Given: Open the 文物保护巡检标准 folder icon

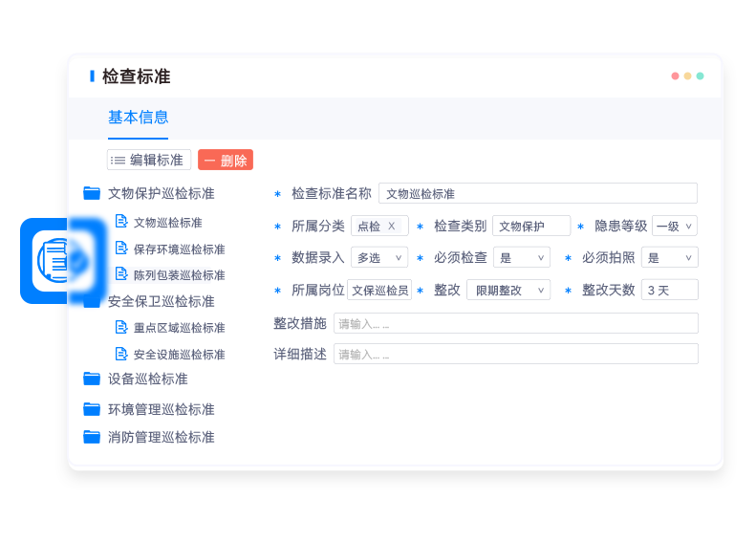Looking at the screenshot, I should coord(92,193).
